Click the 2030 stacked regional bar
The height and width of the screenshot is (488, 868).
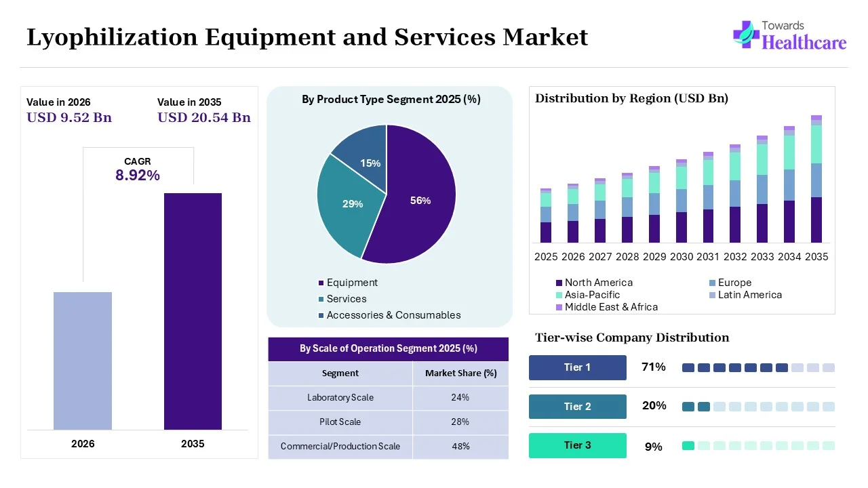point(682,201)
